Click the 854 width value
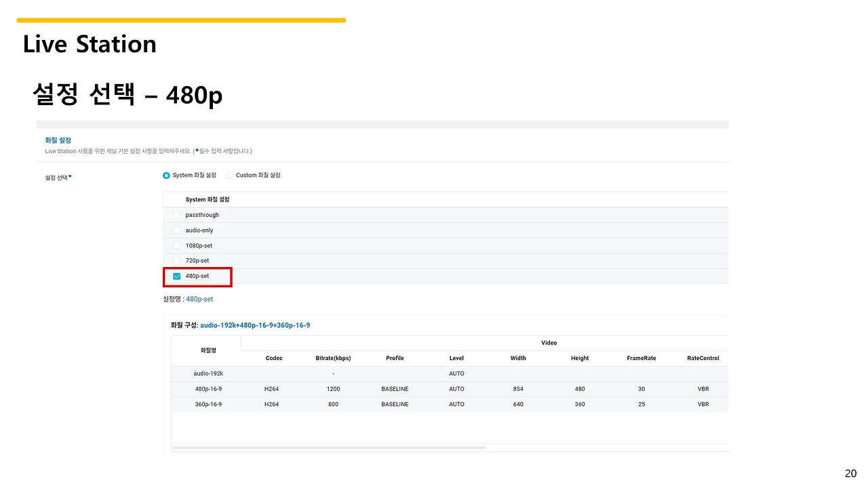 pyautogui.click(x=518, y=389)
